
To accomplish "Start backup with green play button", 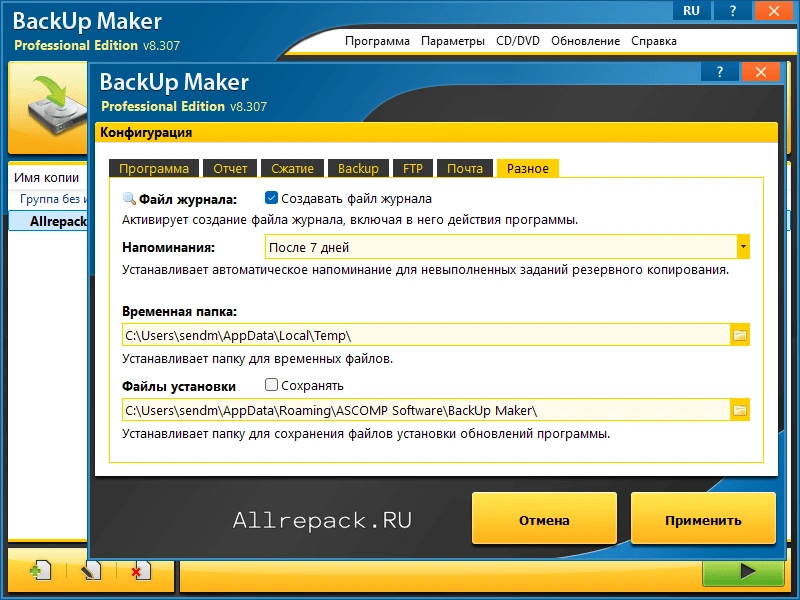I will [x=743, y=571].
